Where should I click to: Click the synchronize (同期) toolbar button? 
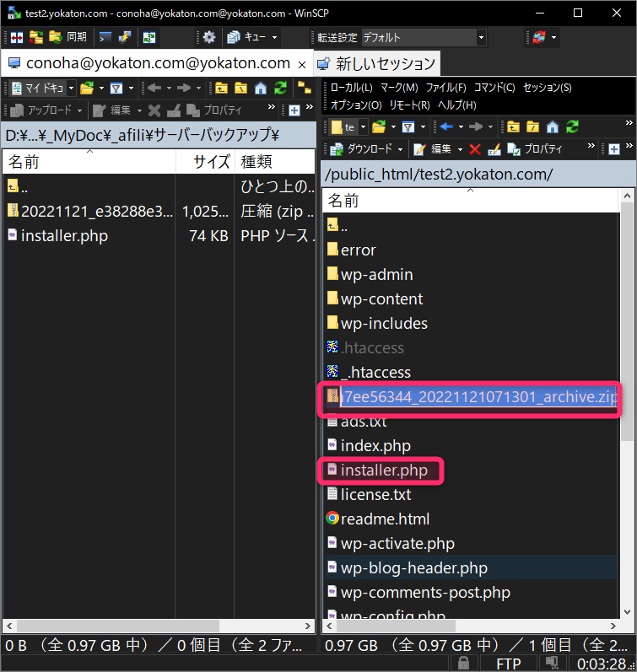pos(67,38)
